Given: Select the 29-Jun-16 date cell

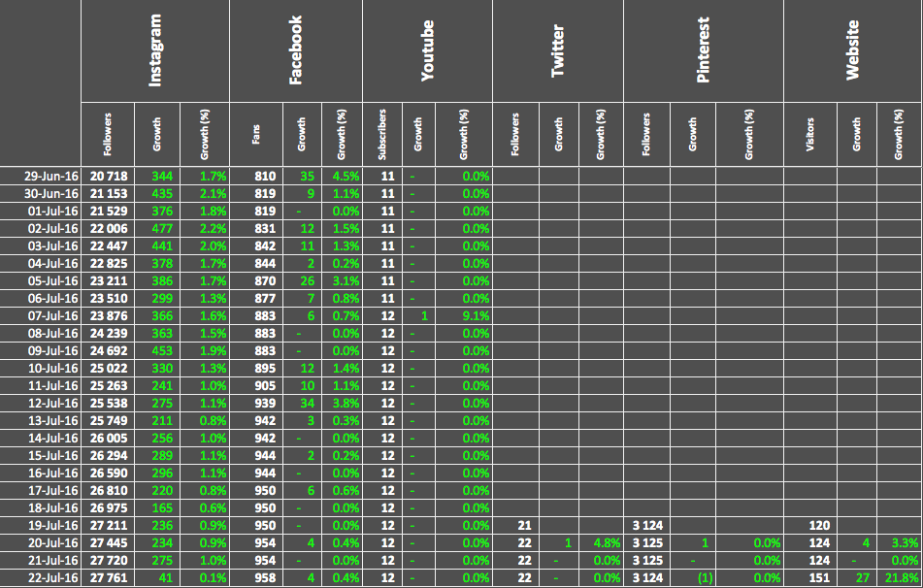Looking at the screenshot, I should (x=40, y=176).
